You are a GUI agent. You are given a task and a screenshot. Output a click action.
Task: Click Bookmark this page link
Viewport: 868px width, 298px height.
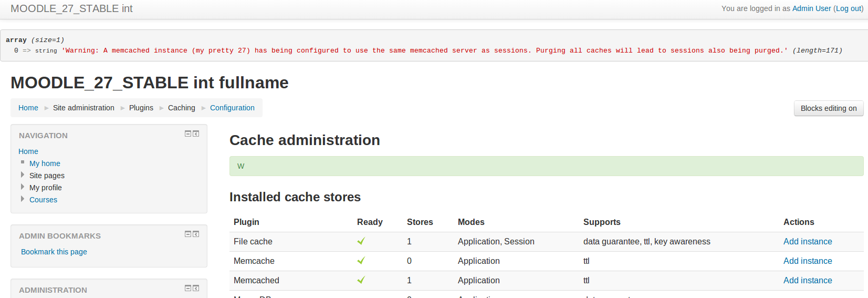coord(54,252)
